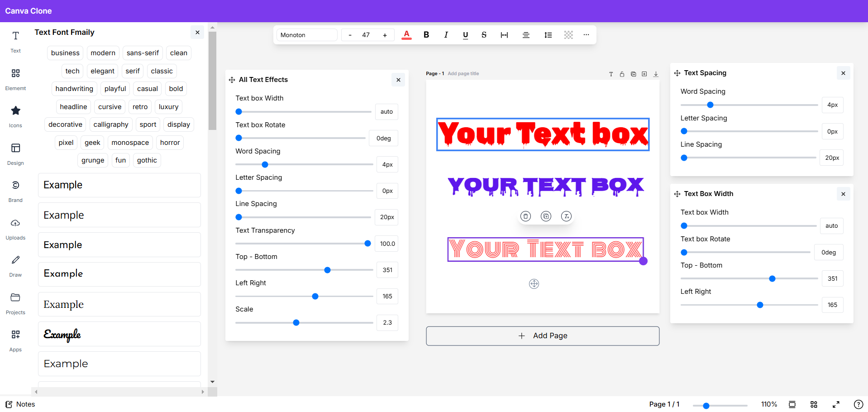Expand the more options ellipsis menu
The width and height of the screenshot is (868, 412).
pyautogui.click(x=586, y=35)
